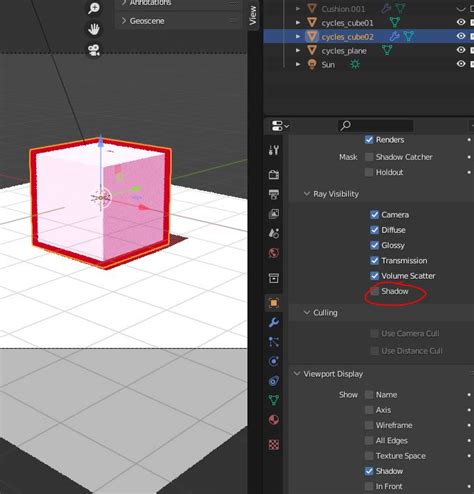Open the Output properties printer tab

point(274,194)
